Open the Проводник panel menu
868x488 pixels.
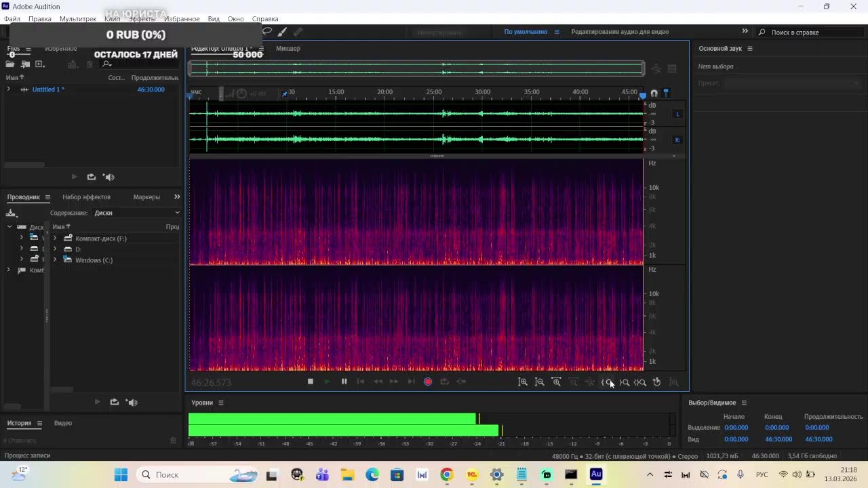(47, 197)
